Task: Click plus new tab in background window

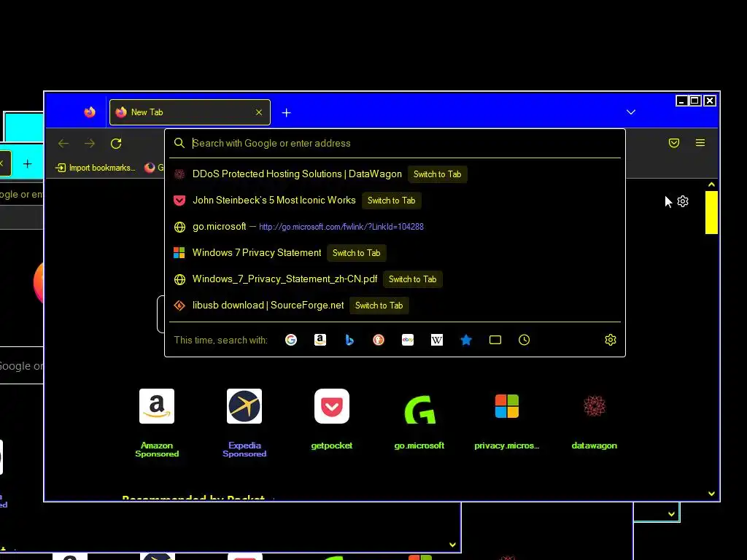Action: tap(27, 164)
